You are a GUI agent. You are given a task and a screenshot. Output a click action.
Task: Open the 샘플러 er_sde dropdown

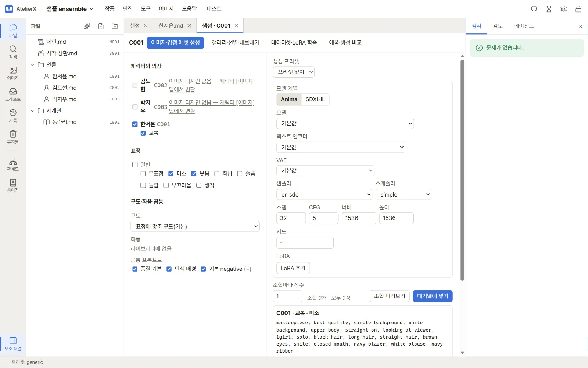point(324,195)
